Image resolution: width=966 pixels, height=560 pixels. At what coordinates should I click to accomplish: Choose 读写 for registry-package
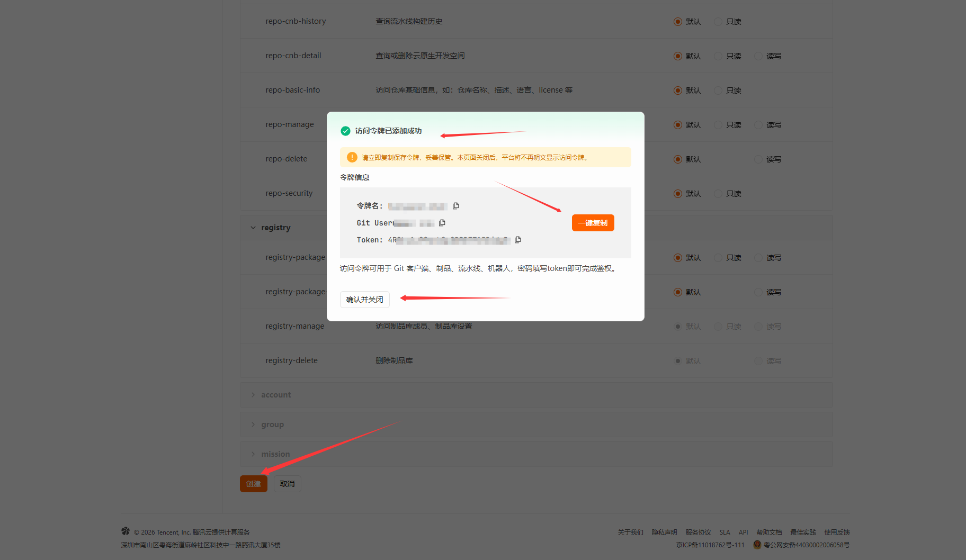click(758, 258)
